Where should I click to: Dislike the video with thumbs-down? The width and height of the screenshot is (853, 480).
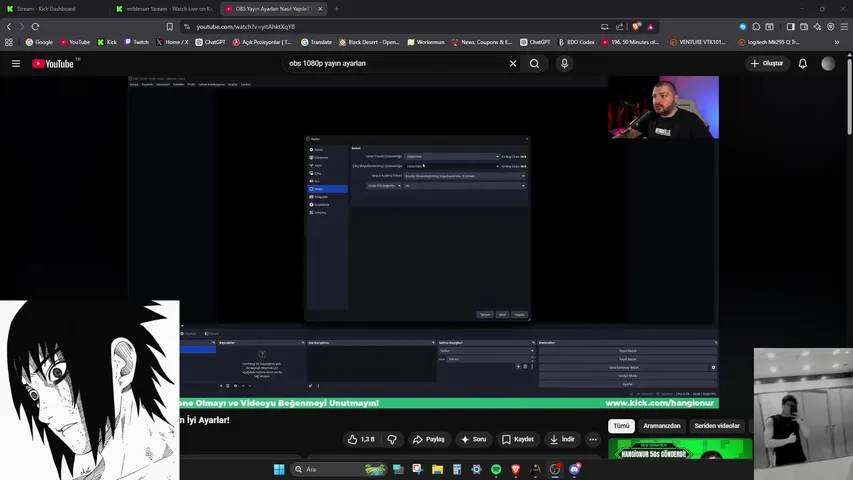pyautogui.click(x=392, y=439)
